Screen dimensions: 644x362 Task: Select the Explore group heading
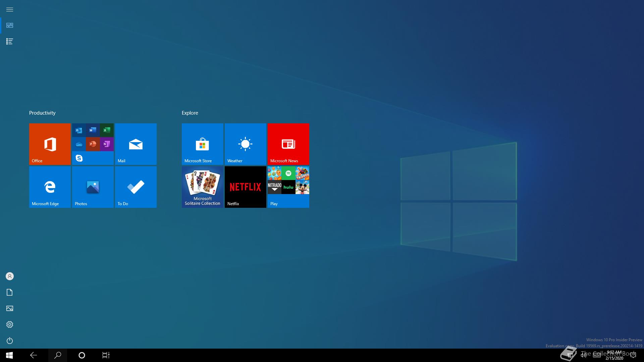tap(190, 113)
